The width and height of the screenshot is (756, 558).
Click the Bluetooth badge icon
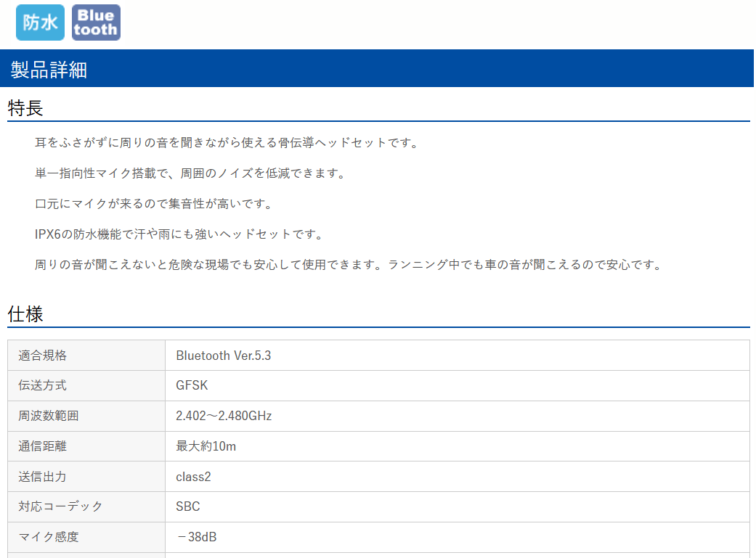coord(96,22)
